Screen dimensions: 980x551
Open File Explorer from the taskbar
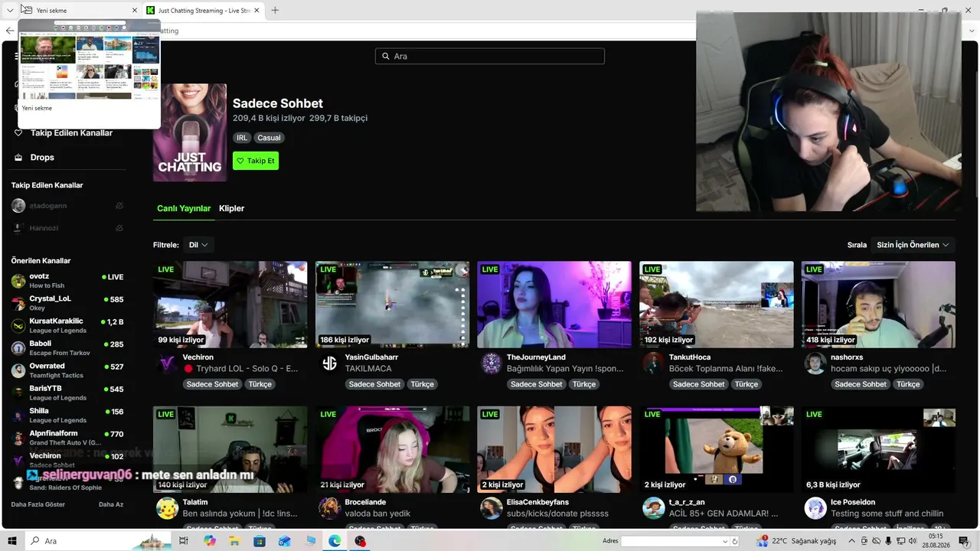point(234,541)
